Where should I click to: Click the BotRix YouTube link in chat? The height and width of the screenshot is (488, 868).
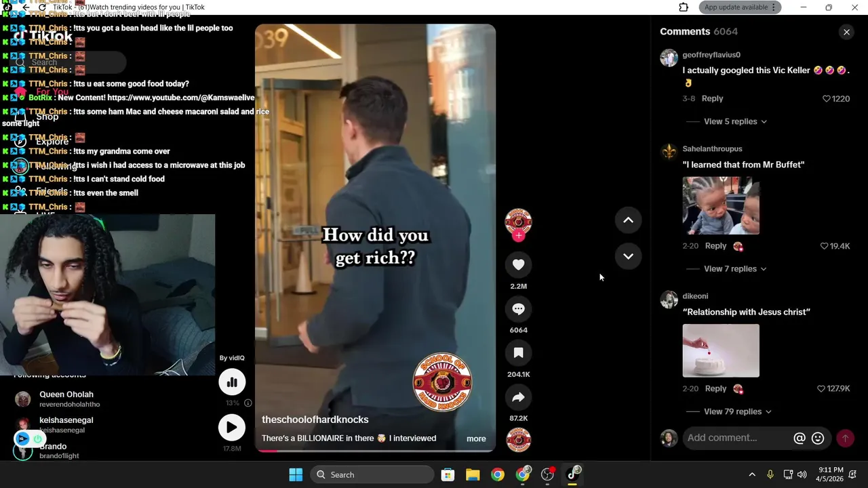pos(181,98)
